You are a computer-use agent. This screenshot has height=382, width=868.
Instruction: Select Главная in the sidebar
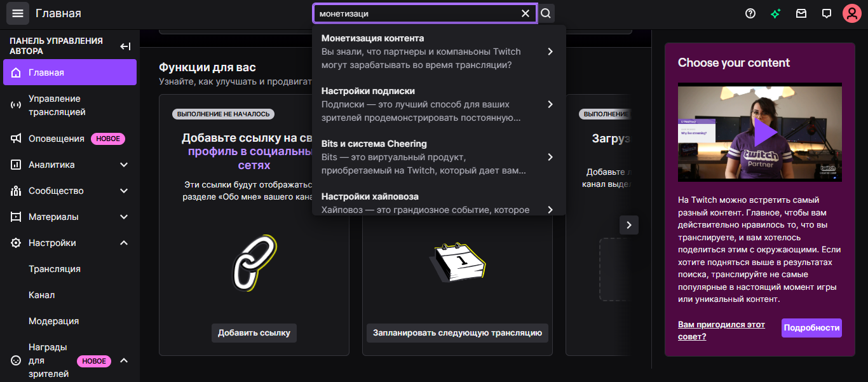(70, 72)
